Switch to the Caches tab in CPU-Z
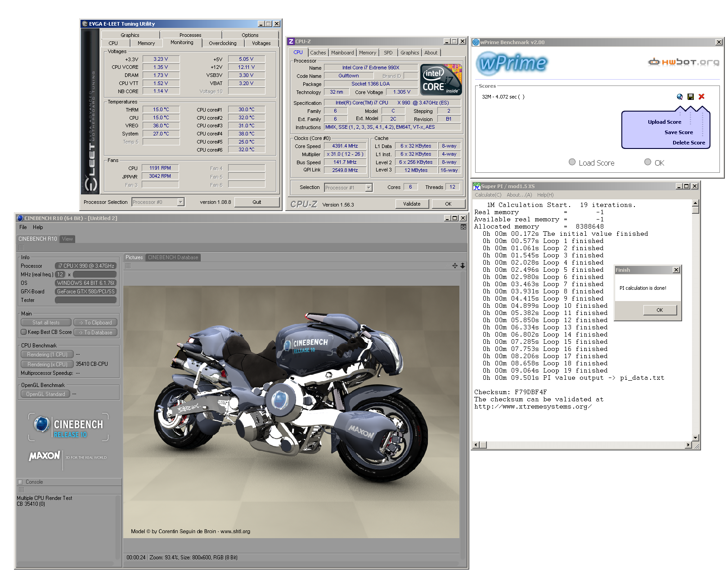This screenshot has height=571, width=728. pos(318,53)
